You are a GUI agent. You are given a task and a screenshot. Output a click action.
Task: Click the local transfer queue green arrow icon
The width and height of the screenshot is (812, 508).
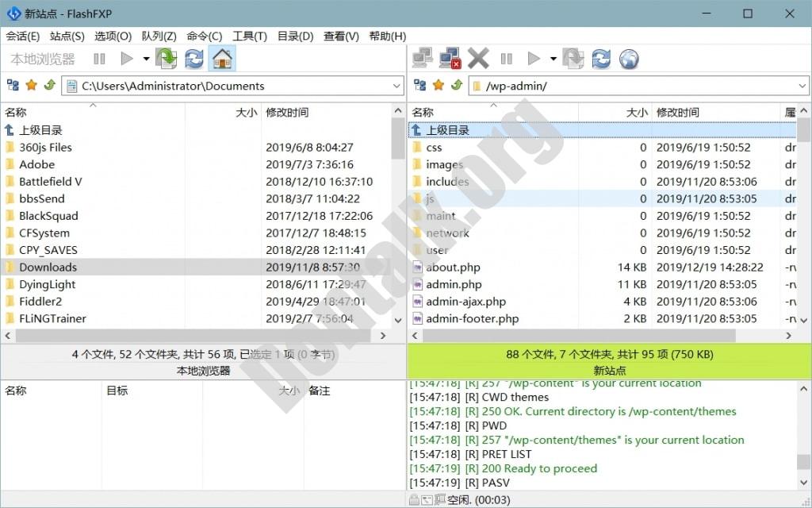[x=166, y=59]
